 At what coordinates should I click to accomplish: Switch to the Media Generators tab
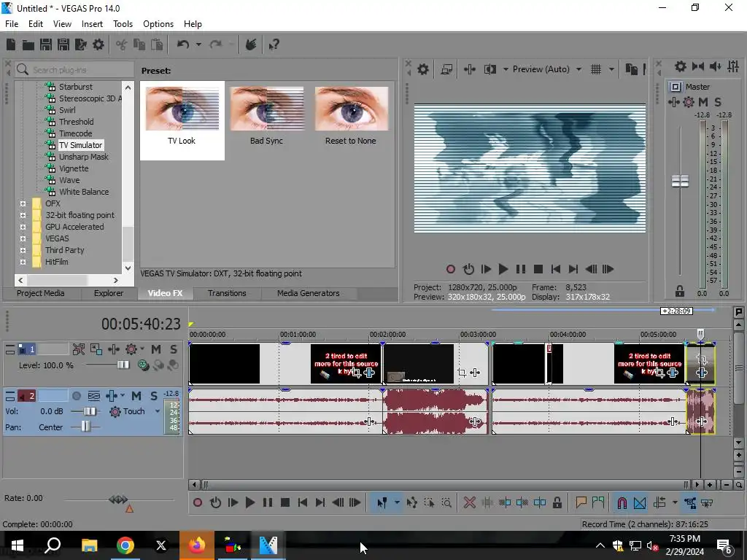click(309, 293)
